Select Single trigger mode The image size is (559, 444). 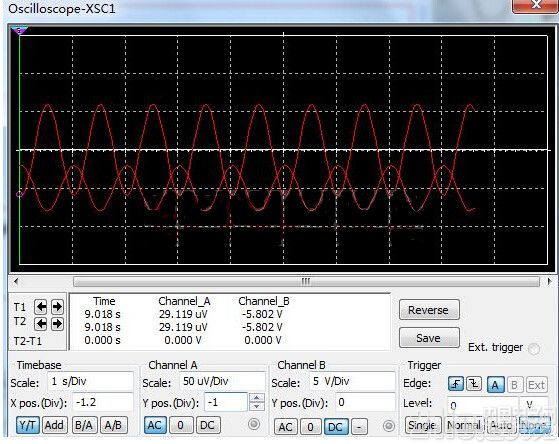pyautogui.click(x=423, y=425)
